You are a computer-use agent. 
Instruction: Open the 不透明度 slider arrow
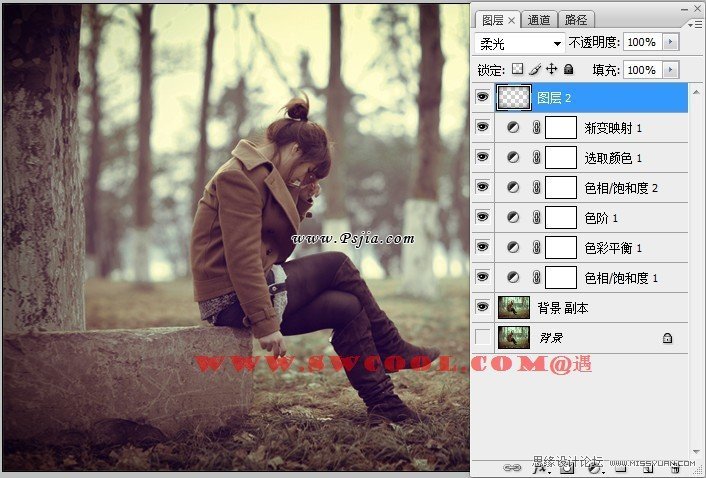[671, 42]
